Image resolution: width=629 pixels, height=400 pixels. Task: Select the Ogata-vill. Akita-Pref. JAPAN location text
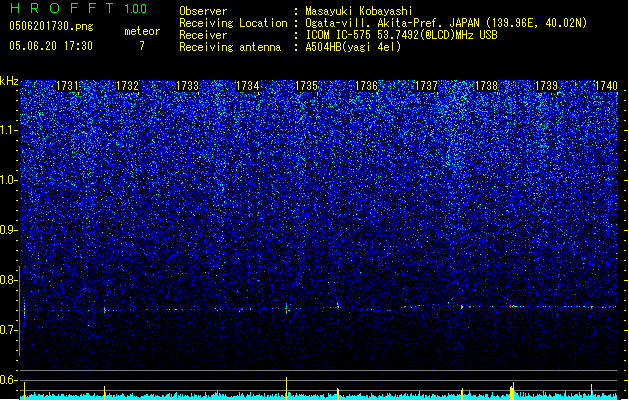click(446, 23)
